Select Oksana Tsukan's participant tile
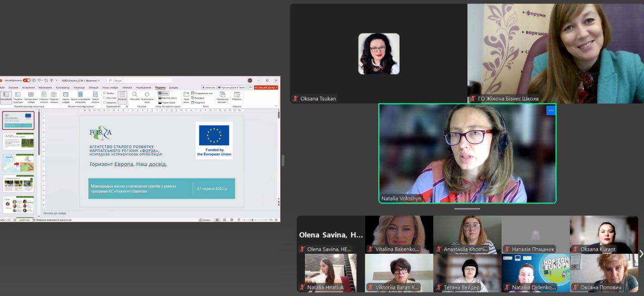 [x=378, y=54]
